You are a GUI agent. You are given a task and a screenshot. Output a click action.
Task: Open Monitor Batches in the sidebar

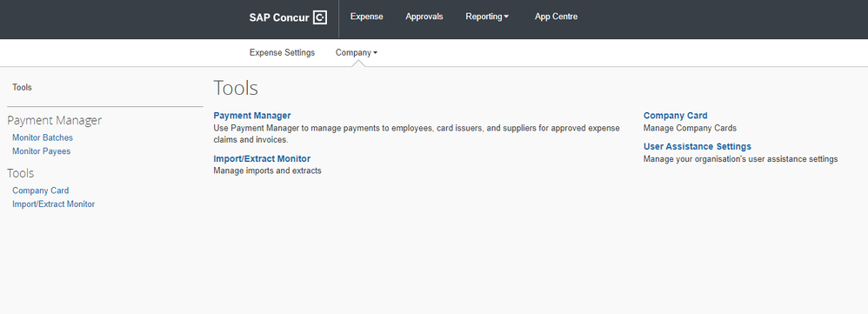click(43, 137)
